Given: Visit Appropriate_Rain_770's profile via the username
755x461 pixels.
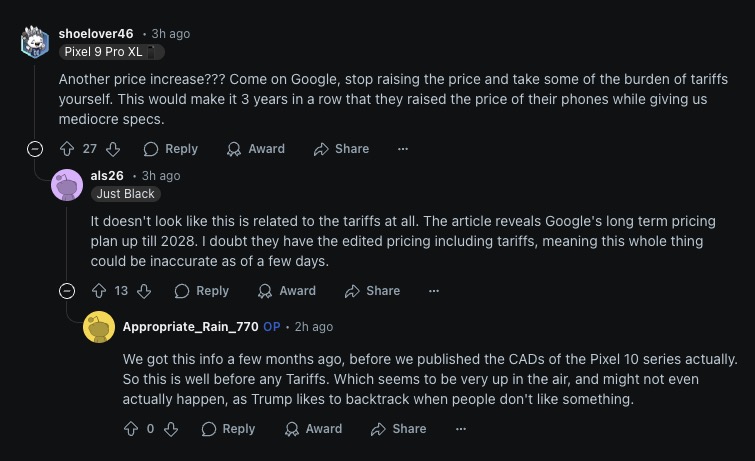Looking at the screenshot, I should point(190,327).
